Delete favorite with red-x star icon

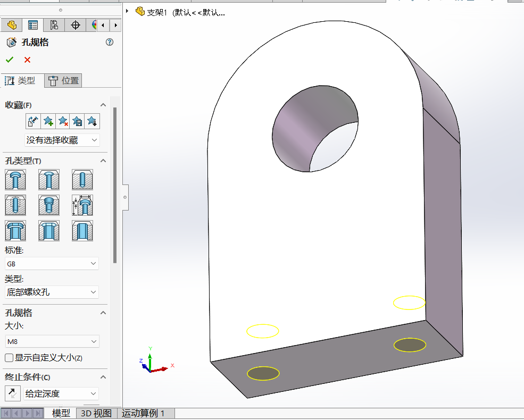(x=63, y=121)
